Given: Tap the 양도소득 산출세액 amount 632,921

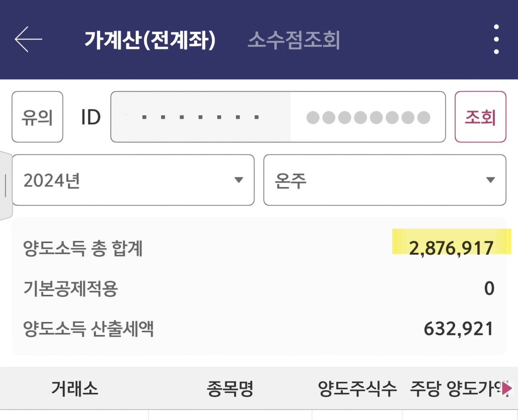Looking at the screenshot, I should click(x=458, y=328).
